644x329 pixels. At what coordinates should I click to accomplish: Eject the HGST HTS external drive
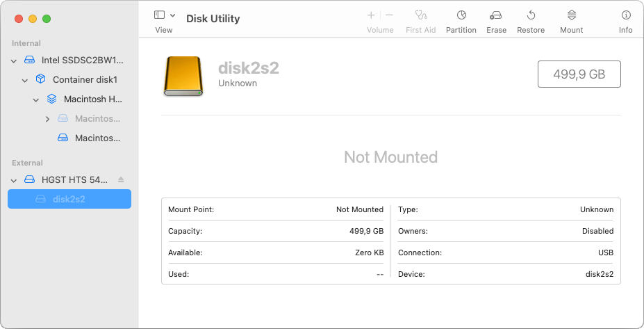click(x=121, y=179)
